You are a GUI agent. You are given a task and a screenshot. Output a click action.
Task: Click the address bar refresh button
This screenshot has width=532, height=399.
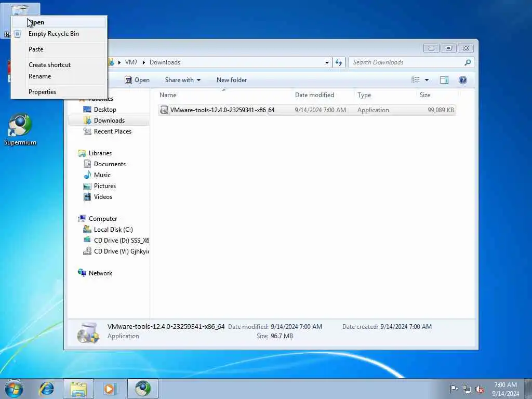[x=339, y=62]
